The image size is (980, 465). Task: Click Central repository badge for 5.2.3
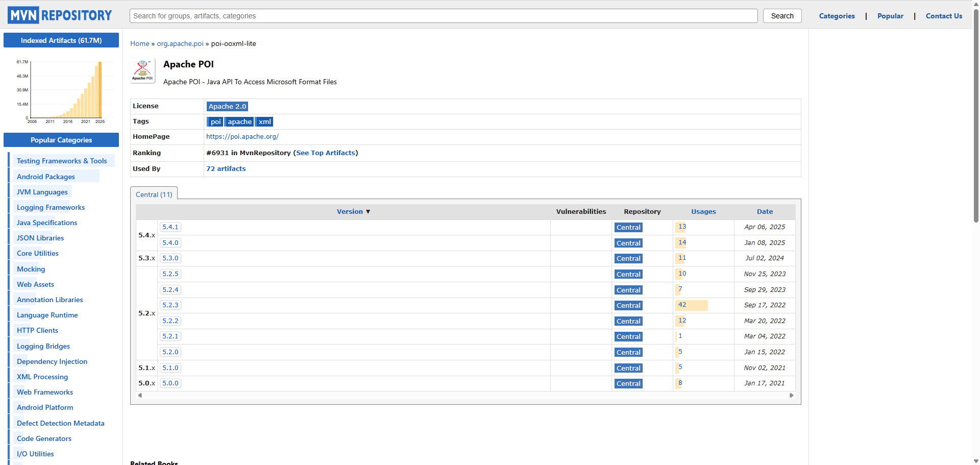pos(628,306)
